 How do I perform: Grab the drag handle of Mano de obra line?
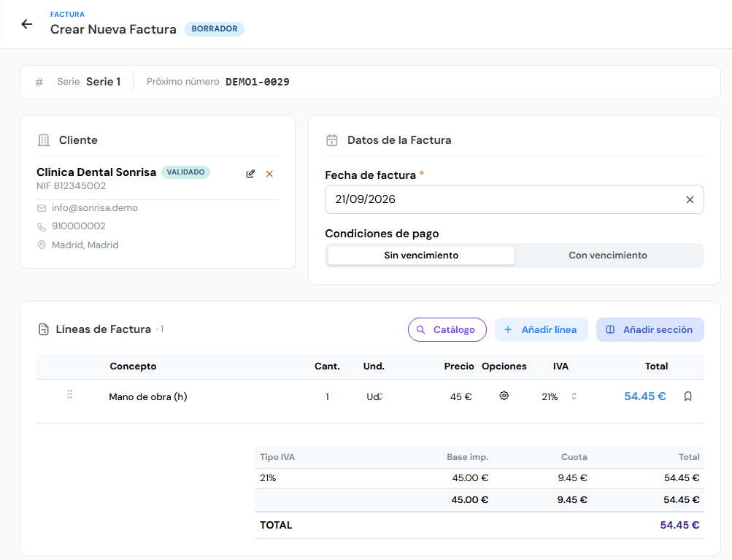point(69,394)
